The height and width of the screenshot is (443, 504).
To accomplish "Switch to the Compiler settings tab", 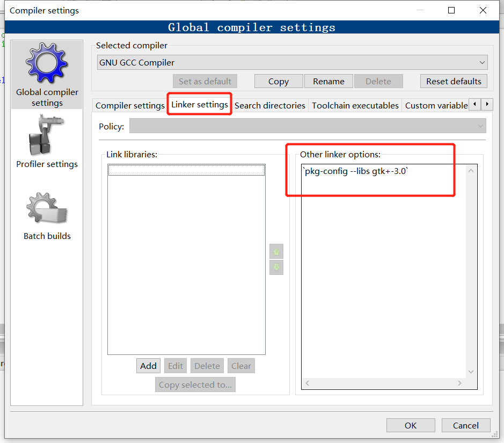I will 129,105.
